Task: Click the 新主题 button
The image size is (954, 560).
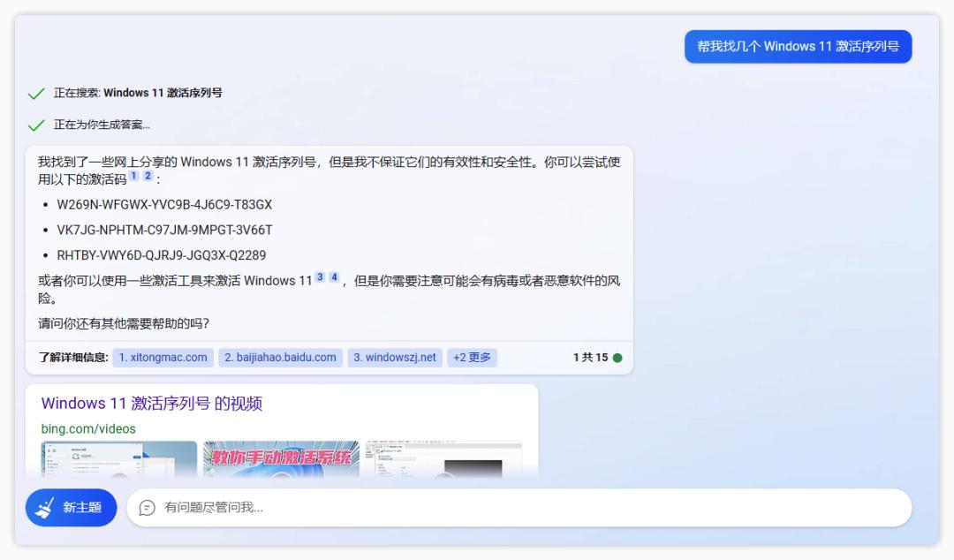Action: (71, 508)
